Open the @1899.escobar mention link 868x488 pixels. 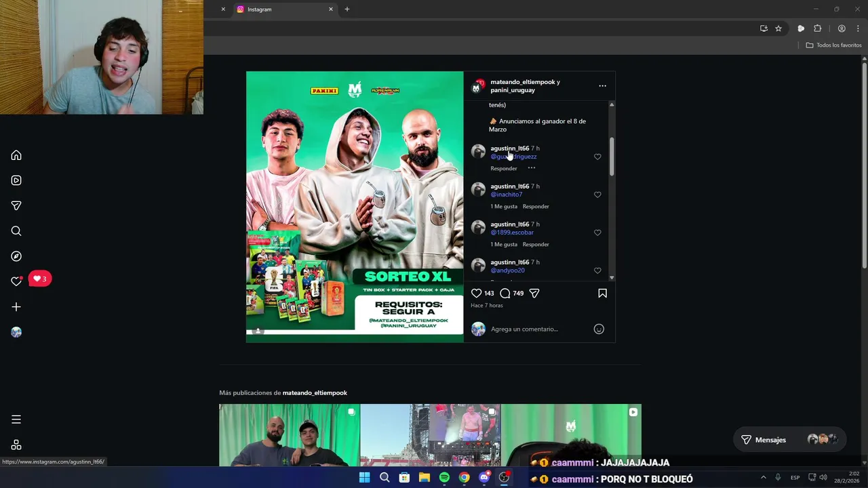point(512,232)
